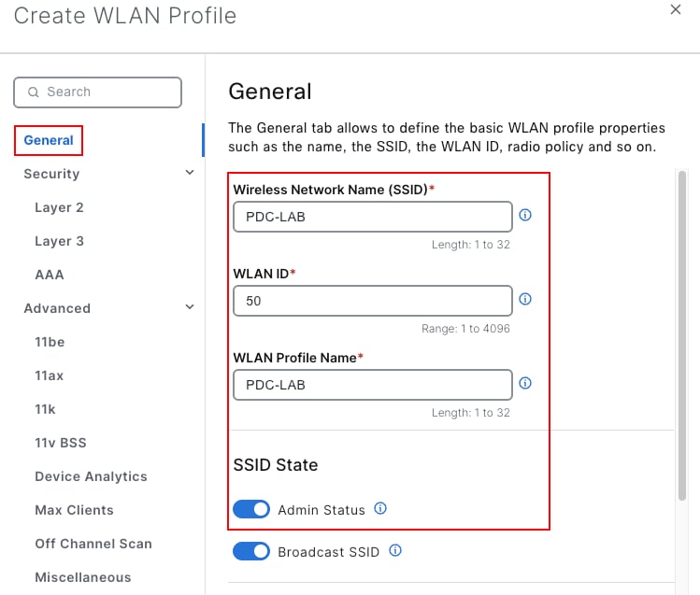Image resolution: width=700 pixels, height=595 pixels.
Task: Select the General tab in sidebar
Action: tap(49, 140)
